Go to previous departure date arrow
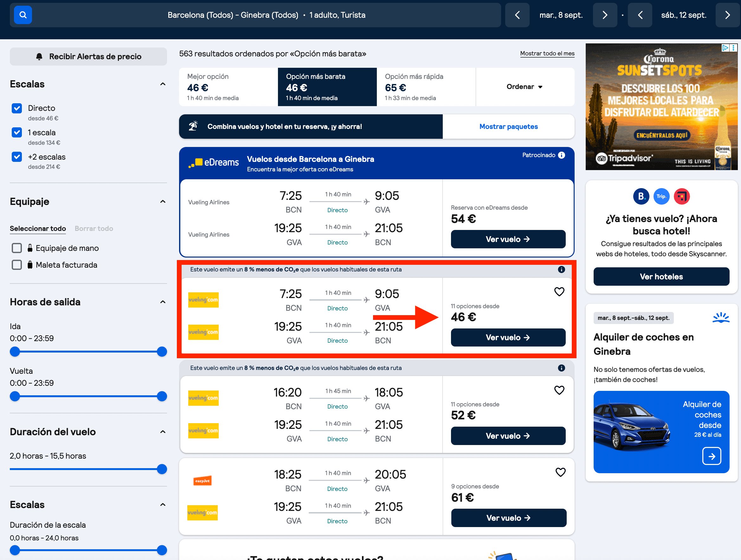 (517, 15)
